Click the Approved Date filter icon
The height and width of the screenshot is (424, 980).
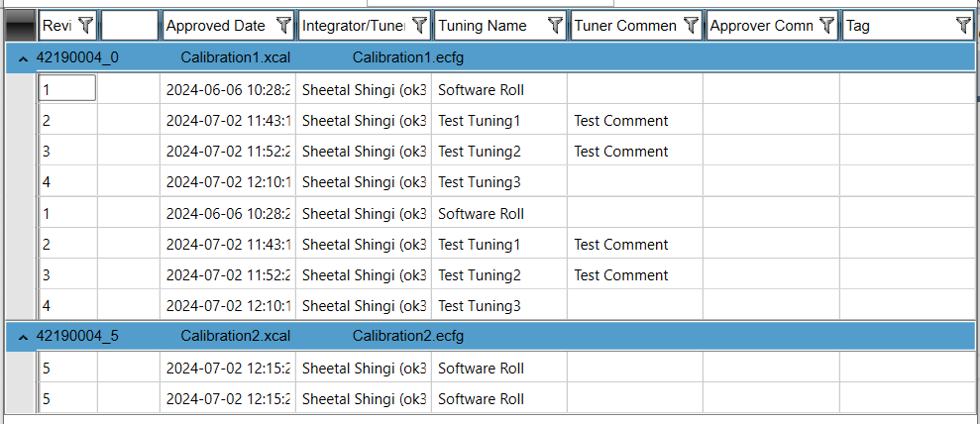pyautogui.click(x=283, y=26)
